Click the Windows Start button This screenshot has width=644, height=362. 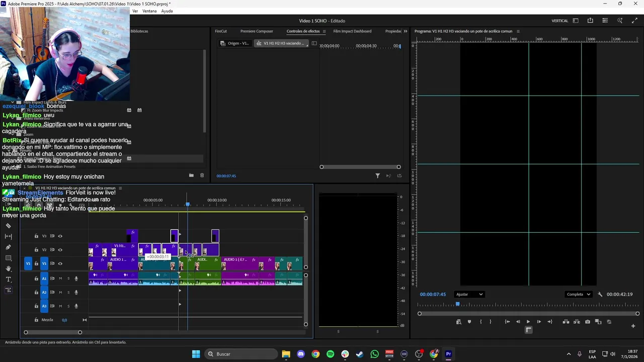(x=196, y=354)
